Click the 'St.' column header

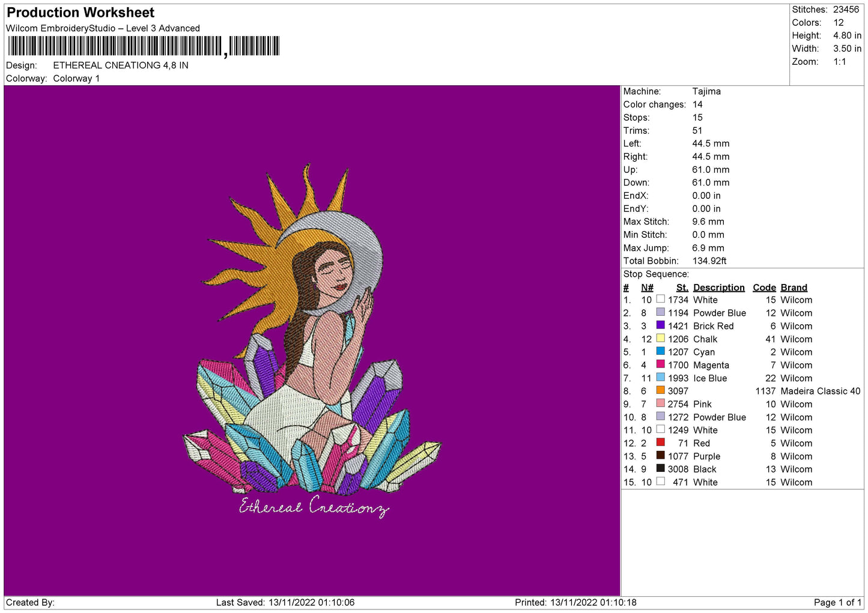[682, 288]
